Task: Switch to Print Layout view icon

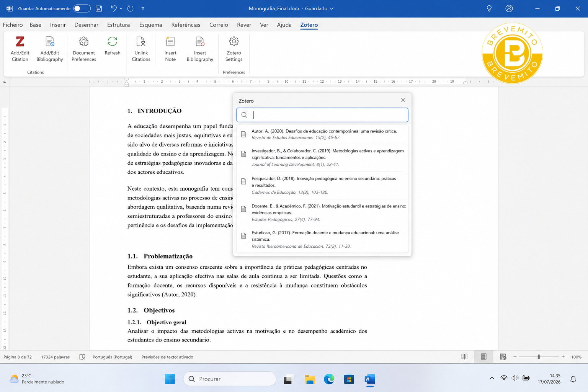Action: (x=484, y=357)
